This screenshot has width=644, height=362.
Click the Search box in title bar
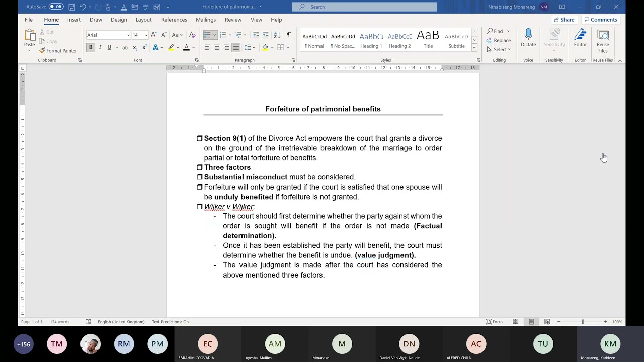tap(364, 7)
